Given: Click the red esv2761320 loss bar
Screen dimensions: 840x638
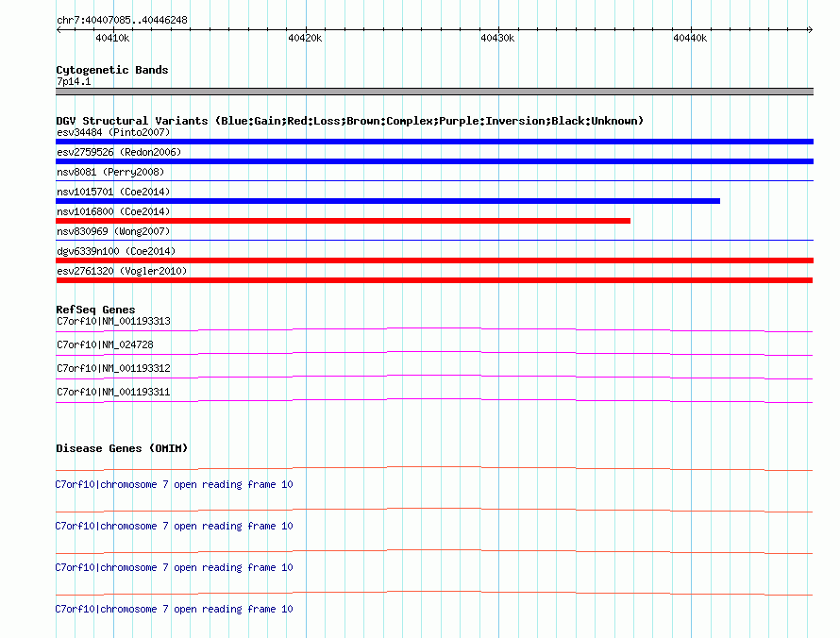Looking at the screenshot, I should coord(434,280).
